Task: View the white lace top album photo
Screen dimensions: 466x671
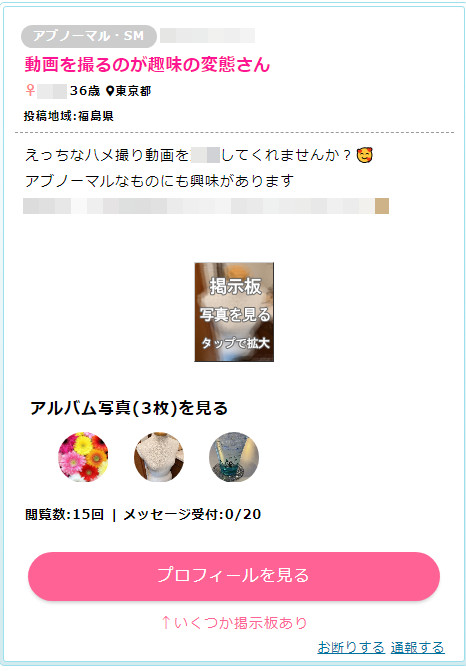Action: [159, 457]
